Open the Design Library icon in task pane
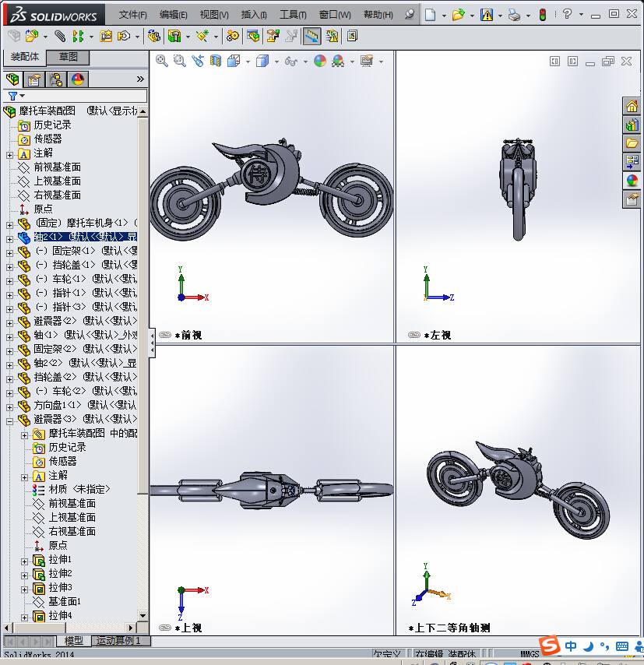644x665 pixels. click(x=632, y=125)
